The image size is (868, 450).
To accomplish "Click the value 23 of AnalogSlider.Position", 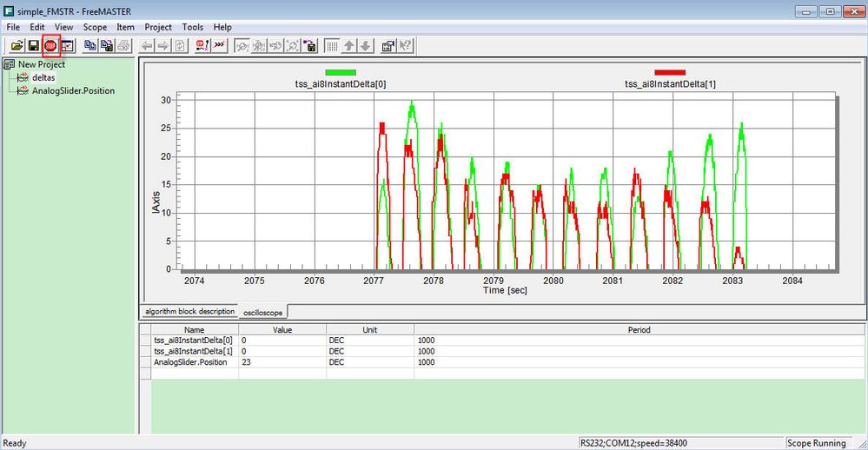I will (247, 362).
